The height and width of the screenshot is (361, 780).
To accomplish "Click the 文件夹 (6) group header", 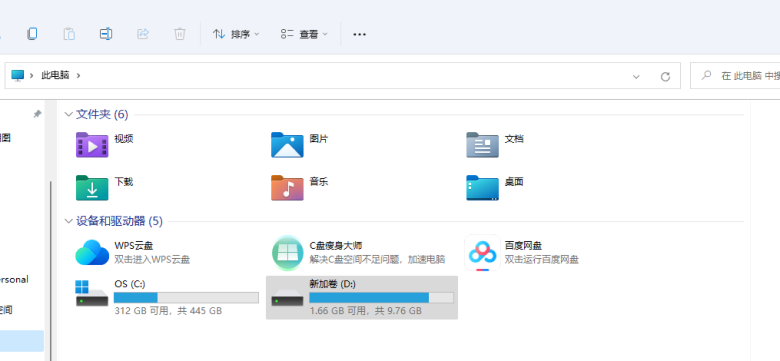I will 102,114.
